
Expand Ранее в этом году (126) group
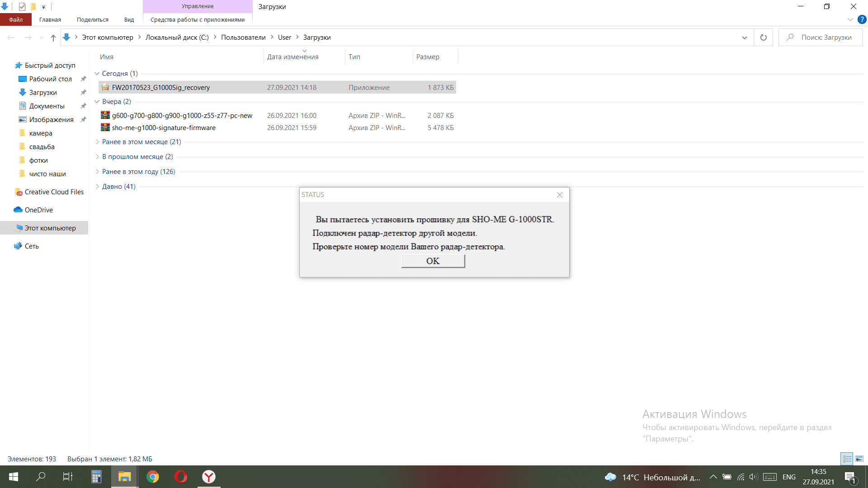tap(97, 172)
